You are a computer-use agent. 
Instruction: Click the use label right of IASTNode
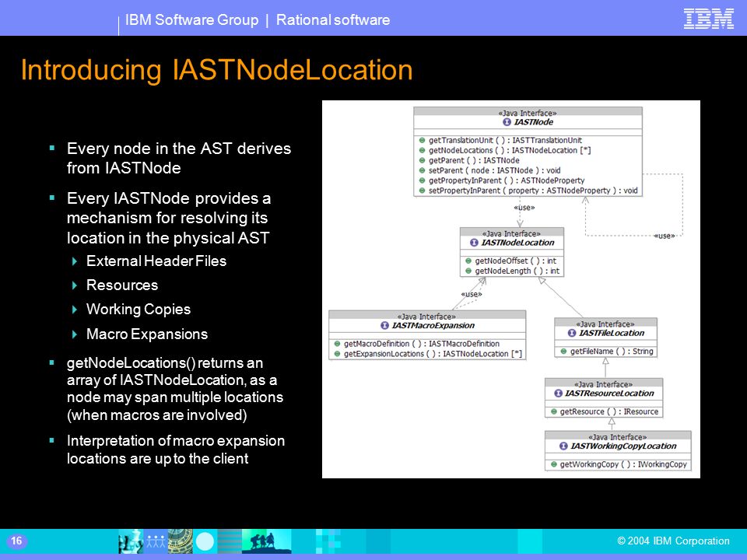[x=664, y=236]
